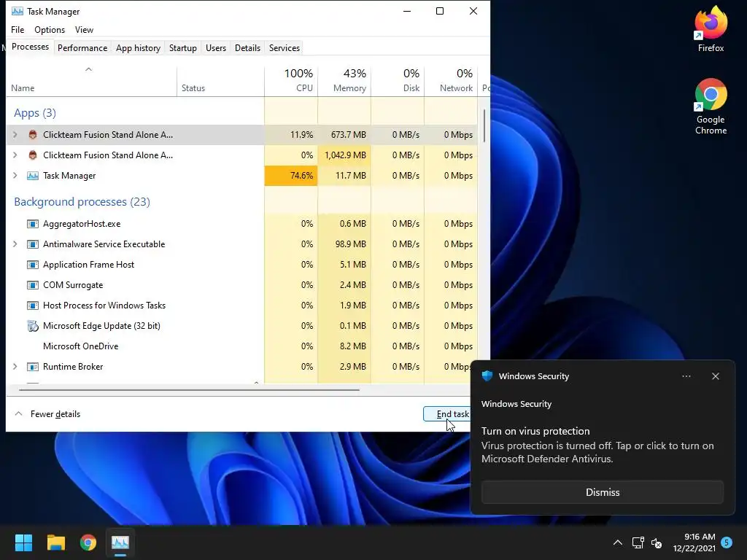Click the Host Process for Windows Tasks icon
The height and width of the screenshot is (560, 747).
point(32,306)
